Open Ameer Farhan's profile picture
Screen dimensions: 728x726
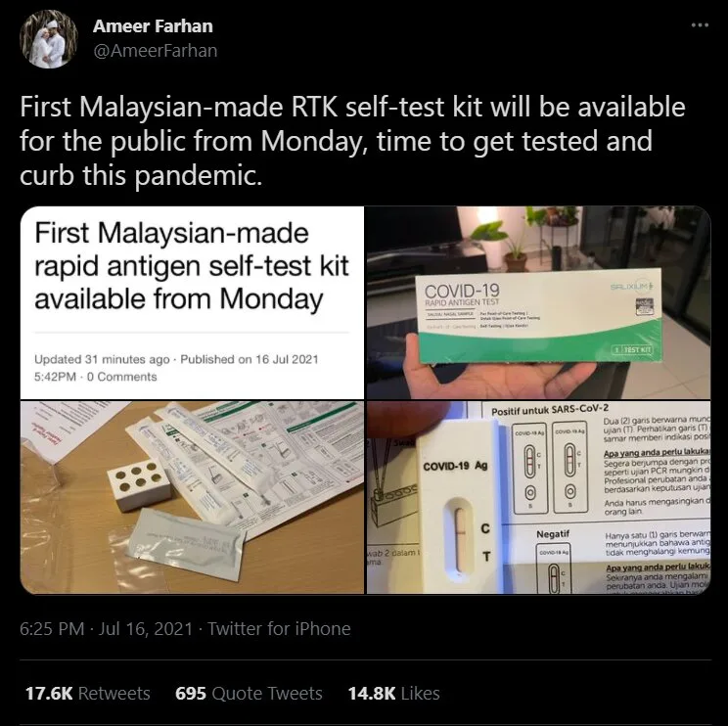pyautogui.click(x=49, y=39)
